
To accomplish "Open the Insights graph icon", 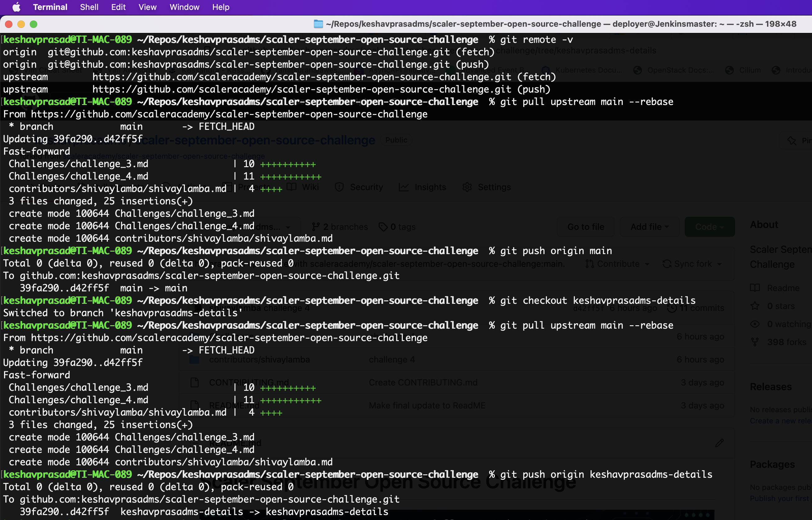I will [x=404, y=187].
